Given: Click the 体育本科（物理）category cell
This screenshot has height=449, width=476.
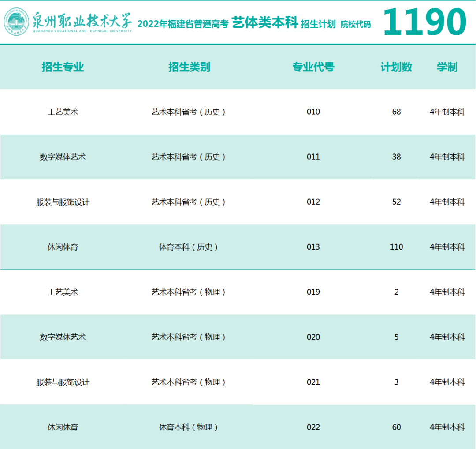Looking at the screenshot, I should (x=188, y=427).
